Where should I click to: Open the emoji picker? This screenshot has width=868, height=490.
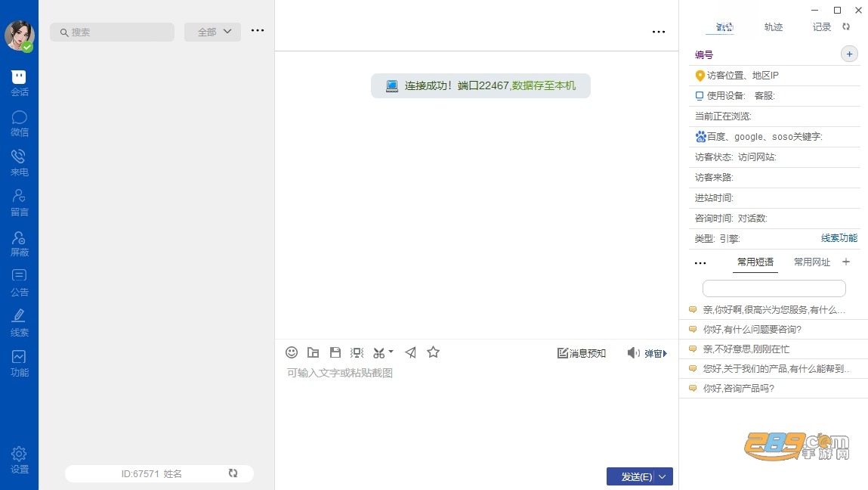[x=292, y=352]
